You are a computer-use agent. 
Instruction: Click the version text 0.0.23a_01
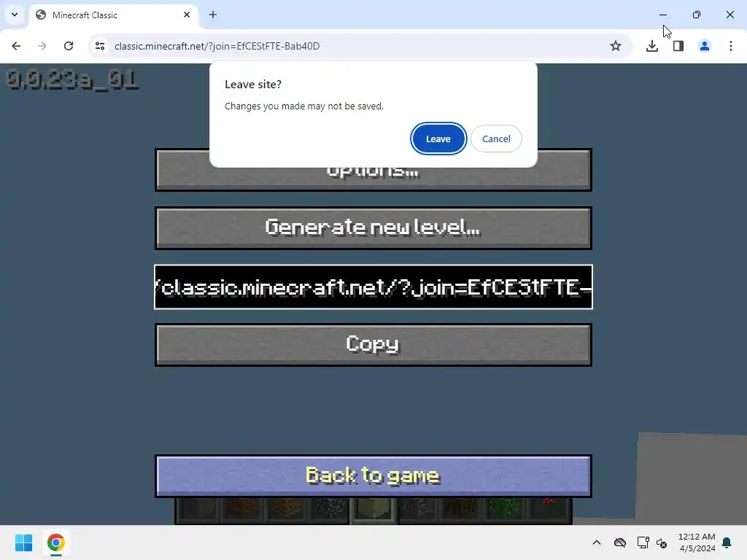[x=72, y=80]
